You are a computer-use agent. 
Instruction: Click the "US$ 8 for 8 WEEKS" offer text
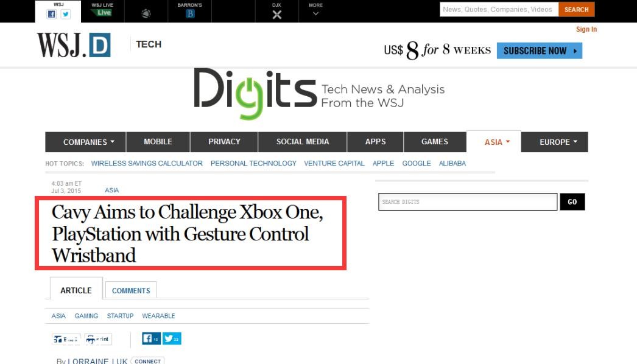point(437,51)
